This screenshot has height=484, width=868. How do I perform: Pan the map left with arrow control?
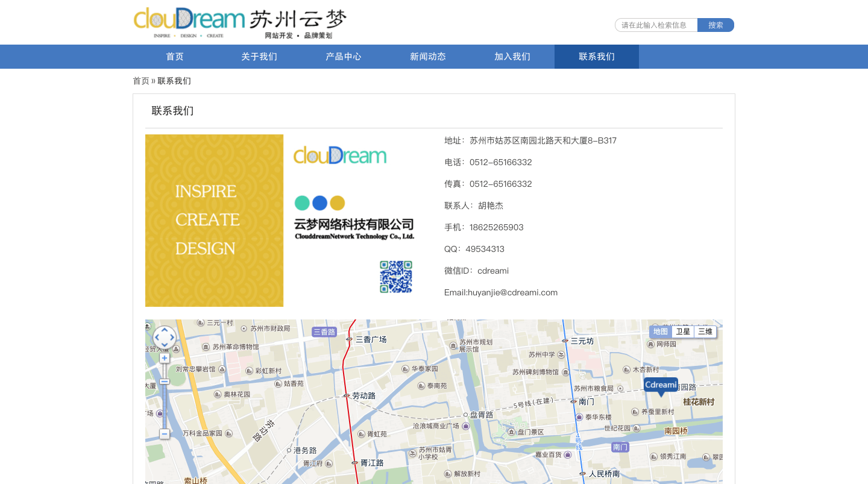157,338
